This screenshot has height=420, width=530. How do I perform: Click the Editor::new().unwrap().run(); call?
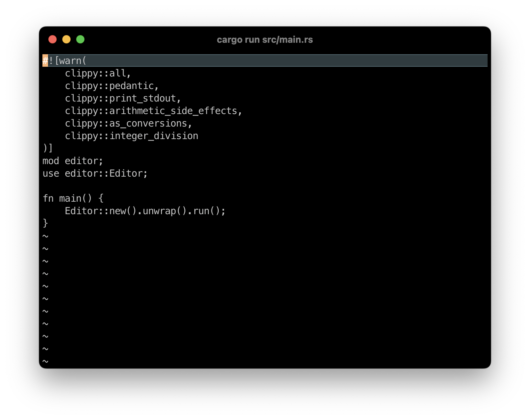tap(145, 211)
